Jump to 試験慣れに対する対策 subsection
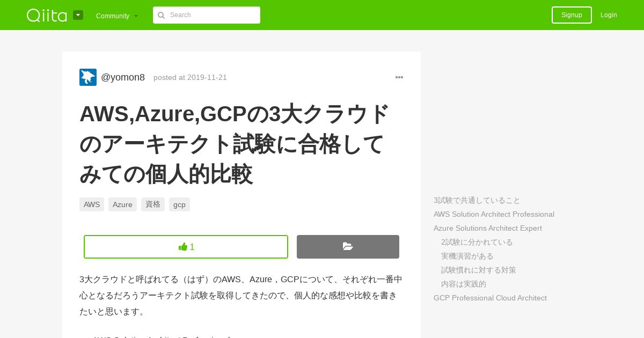Screen dimensions: 644x338 point(479,270)
